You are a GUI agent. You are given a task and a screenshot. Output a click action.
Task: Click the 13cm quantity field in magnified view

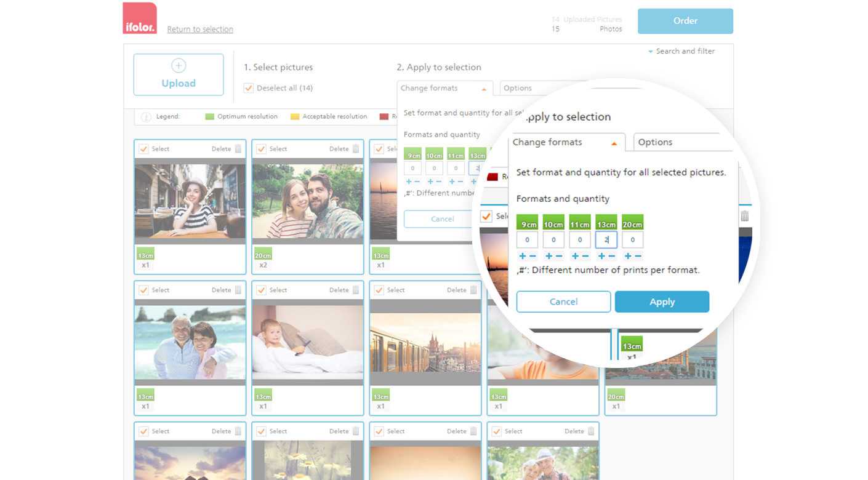pos(606,240)
